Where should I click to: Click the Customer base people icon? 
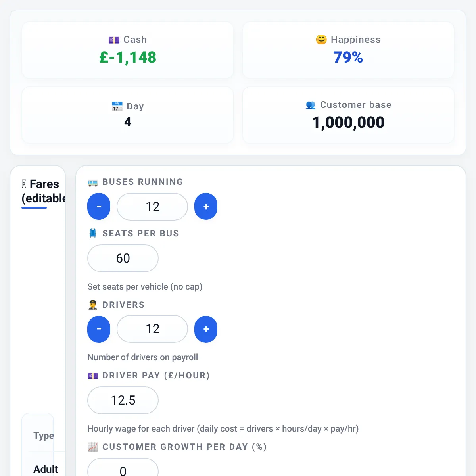(x=311, y=105)
